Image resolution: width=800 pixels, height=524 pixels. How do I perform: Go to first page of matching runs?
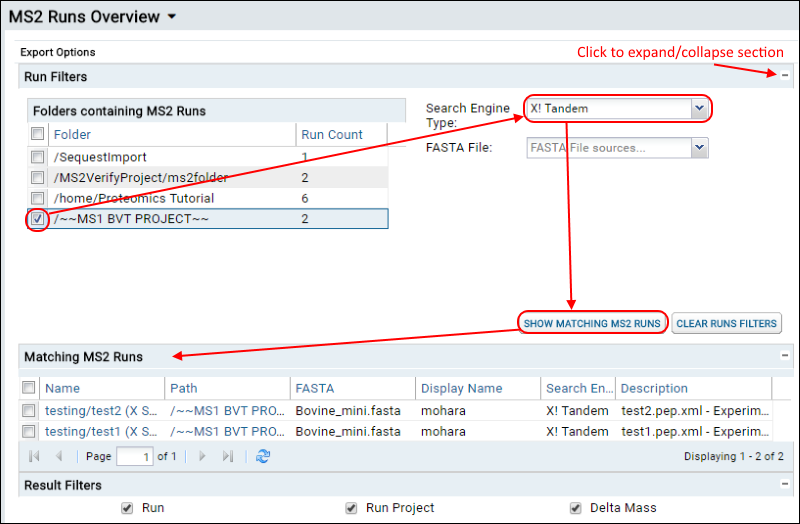(35, 456)
